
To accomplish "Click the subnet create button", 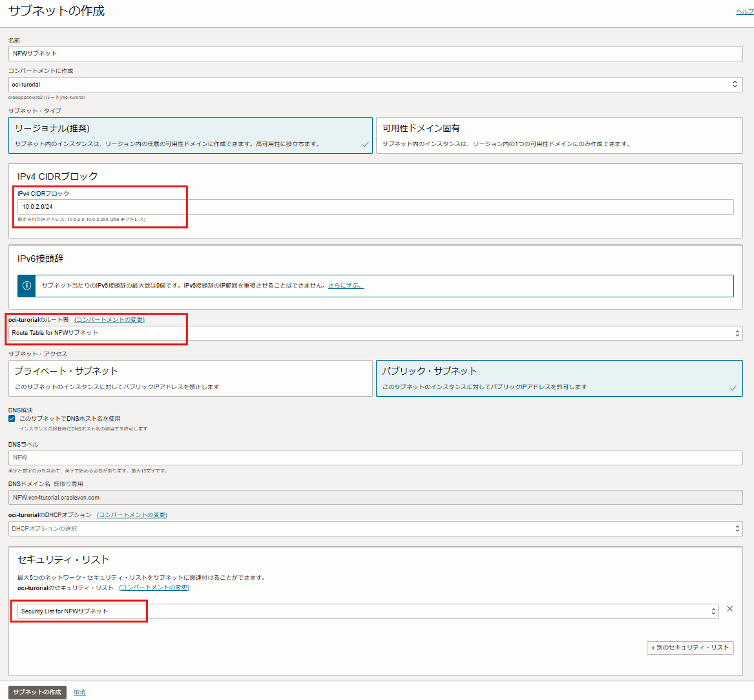I will click(37, 692).
